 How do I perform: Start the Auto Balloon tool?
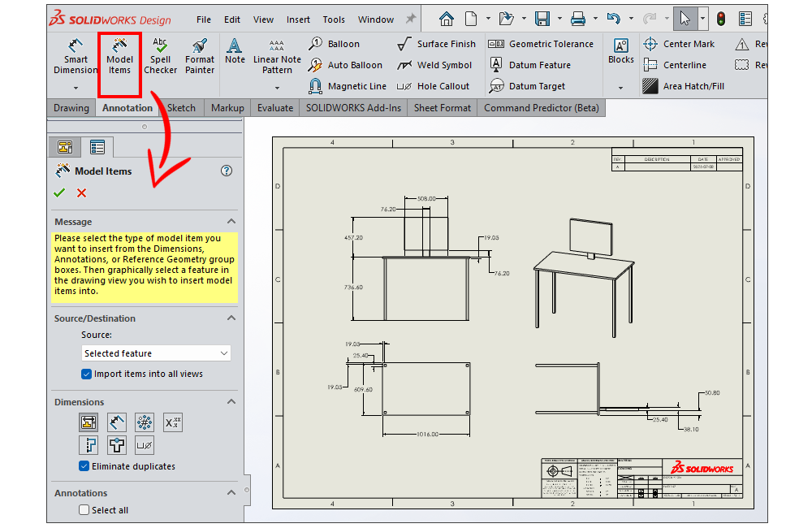[345, 65]
